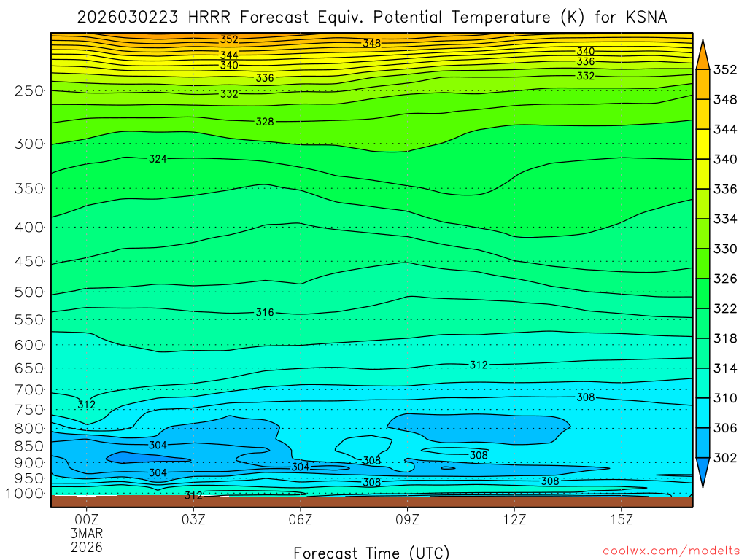The image size is (747, 560).
Task: Click the 650 pressure level label
Action: point(29,368)
